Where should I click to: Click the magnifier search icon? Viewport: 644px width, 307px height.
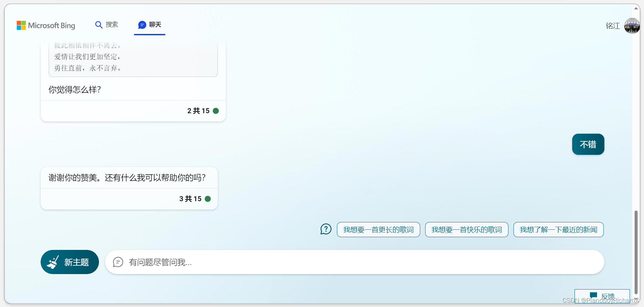tap(99, 25)
